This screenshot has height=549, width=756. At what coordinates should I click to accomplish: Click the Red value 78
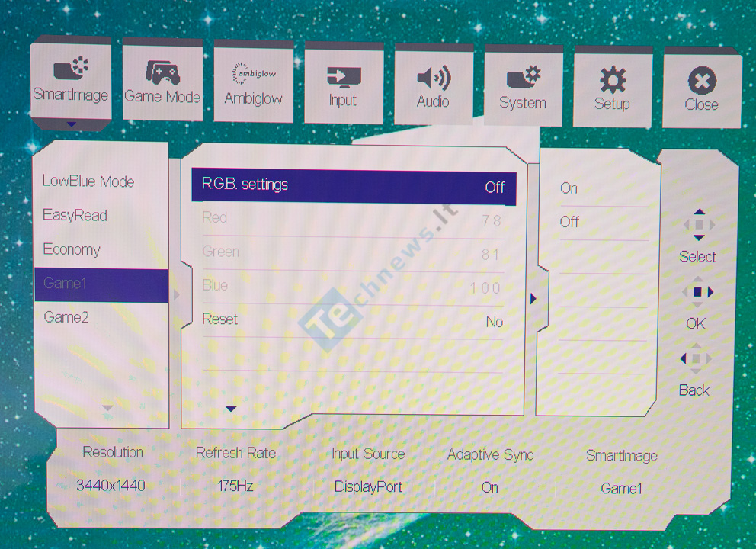(492, 221)
